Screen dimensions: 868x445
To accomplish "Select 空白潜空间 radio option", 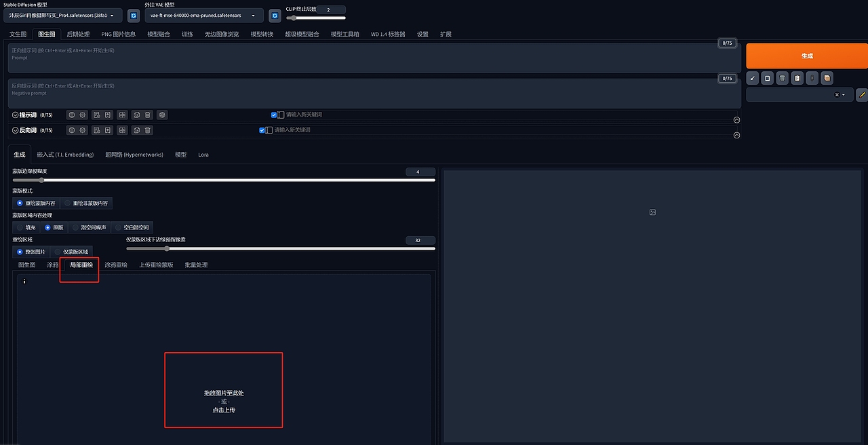I will [x=132, y=227].
